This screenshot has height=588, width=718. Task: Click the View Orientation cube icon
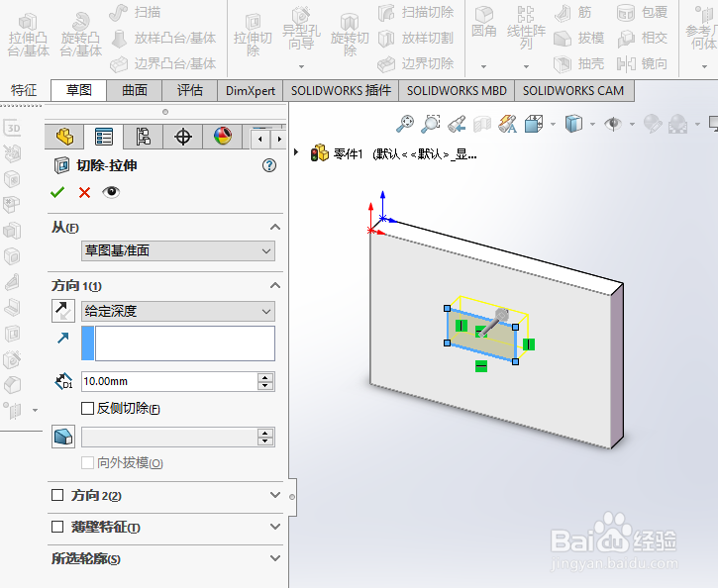(534, 124)
